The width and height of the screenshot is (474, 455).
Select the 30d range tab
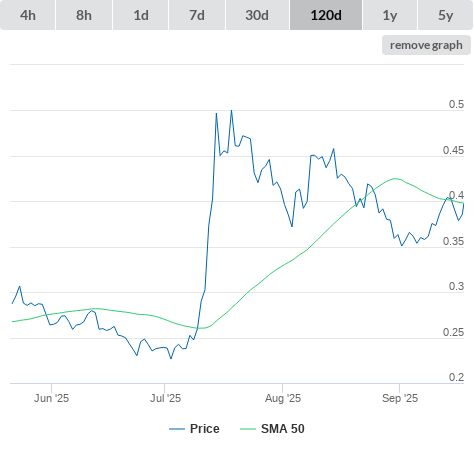point(257,15)
